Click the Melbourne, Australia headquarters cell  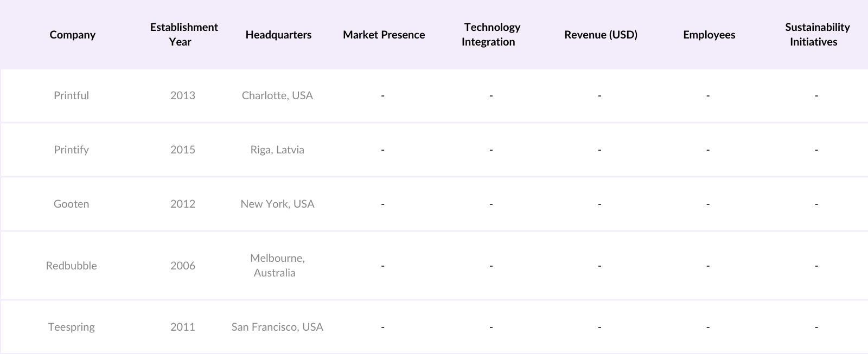[277, 266]
